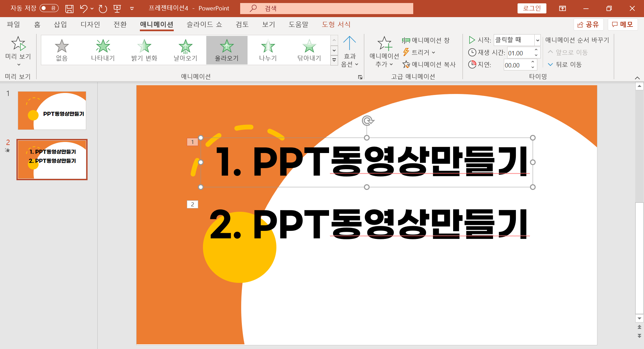Select the 없음 (None) animation

[62, 50]
